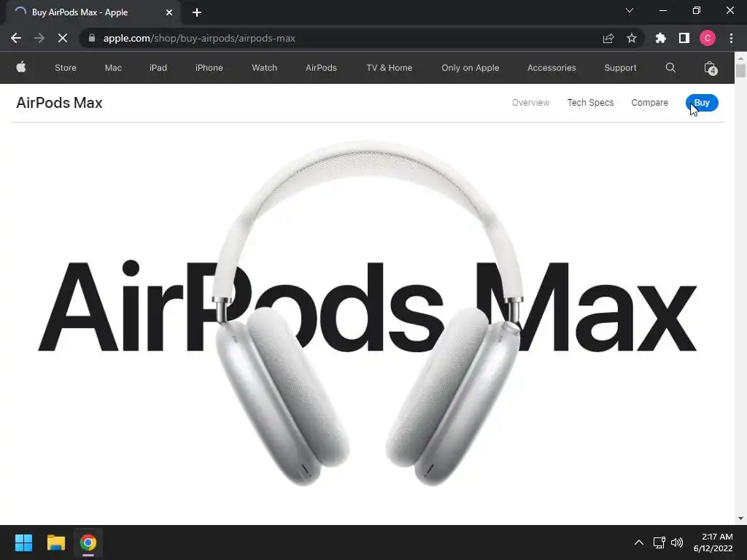
Task: Click the silver AirPods Max headphones image
Action: pos(368,314)
